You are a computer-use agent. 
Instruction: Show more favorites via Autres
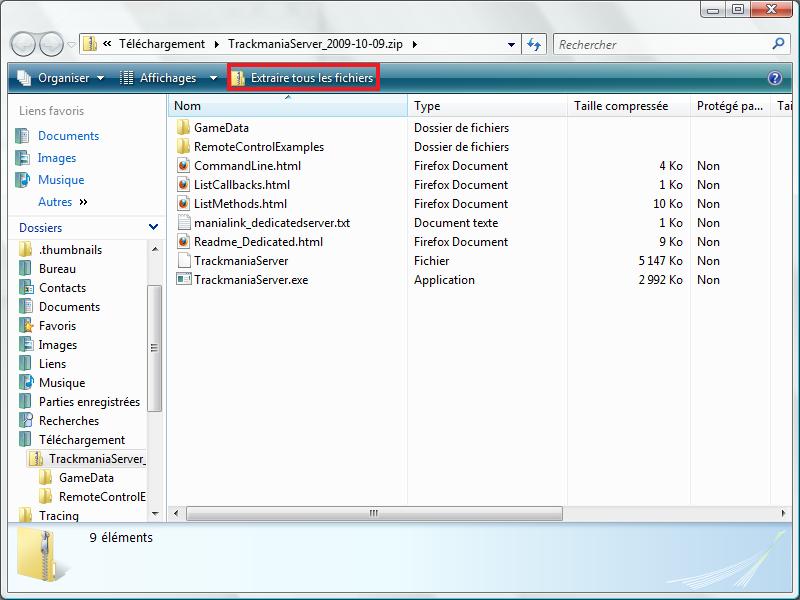pos(63,202)
